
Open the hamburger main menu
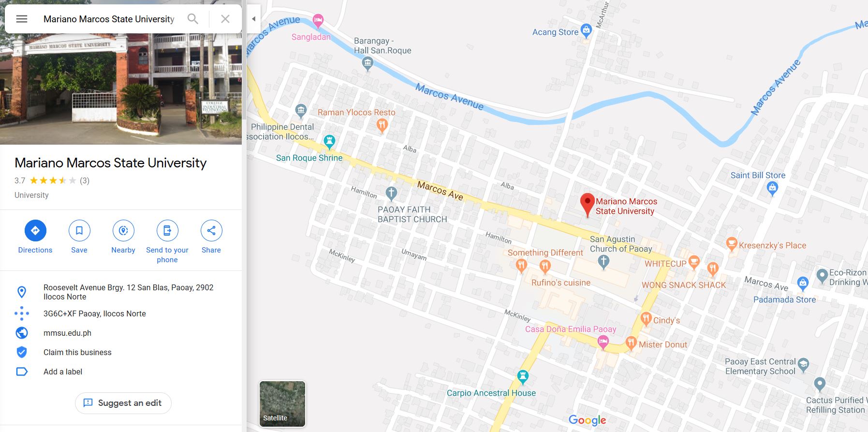click(x=22, y=19)
